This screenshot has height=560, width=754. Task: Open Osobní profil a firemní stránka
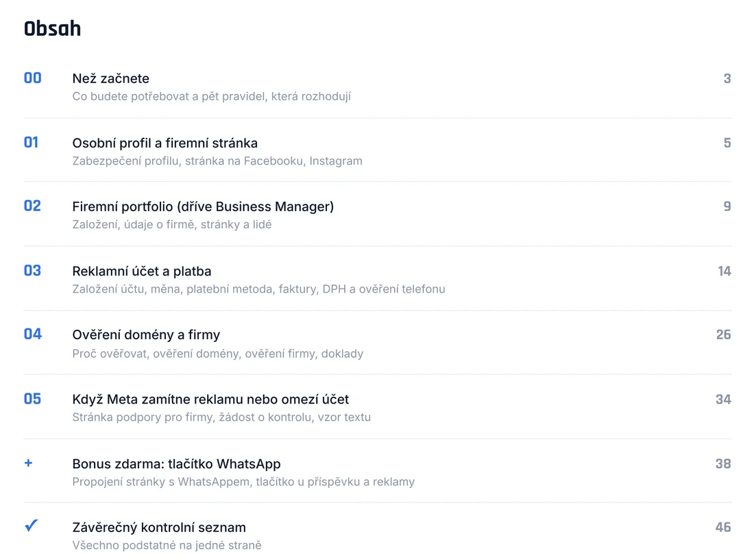165,143
